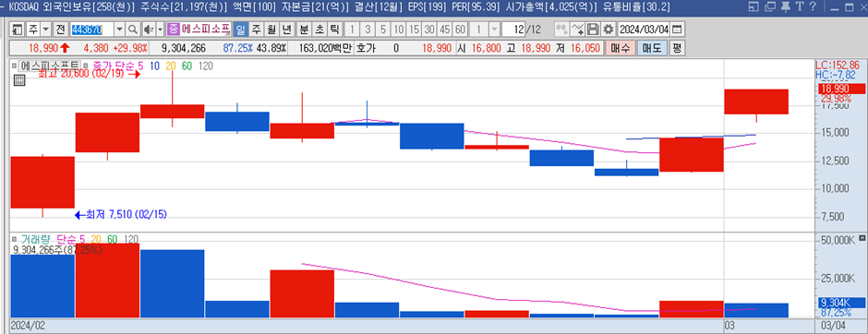Open the calendar date picker icon
Image resolution: width=868 pixels, height=334 pixels.
(x=677, y=30)
